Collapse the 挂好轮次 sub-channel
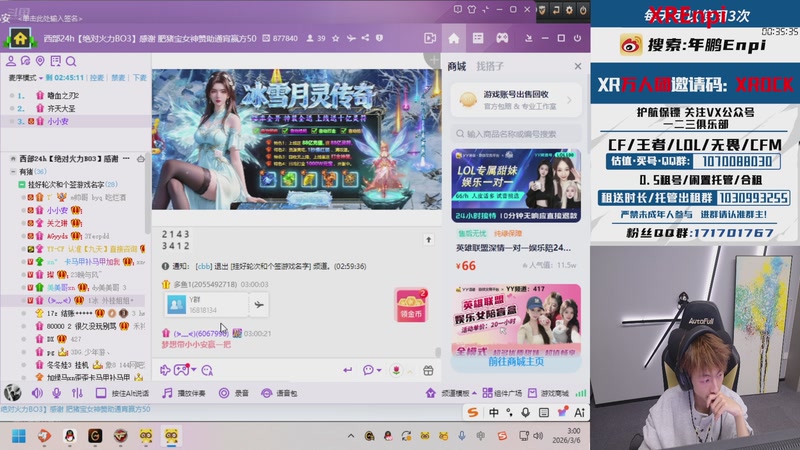800x450 pixels. click(22, 184)
